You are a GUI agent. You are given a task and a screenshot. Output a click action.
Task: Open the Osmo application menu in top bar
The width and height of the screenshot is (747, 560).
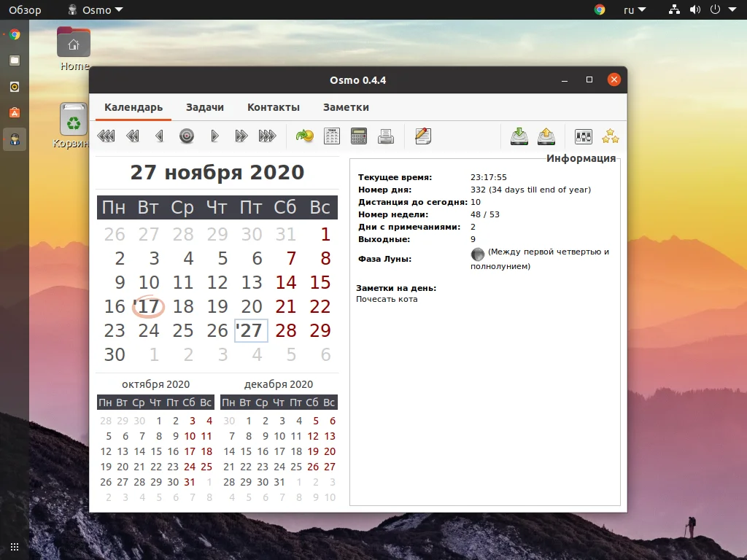click(96, 9)
